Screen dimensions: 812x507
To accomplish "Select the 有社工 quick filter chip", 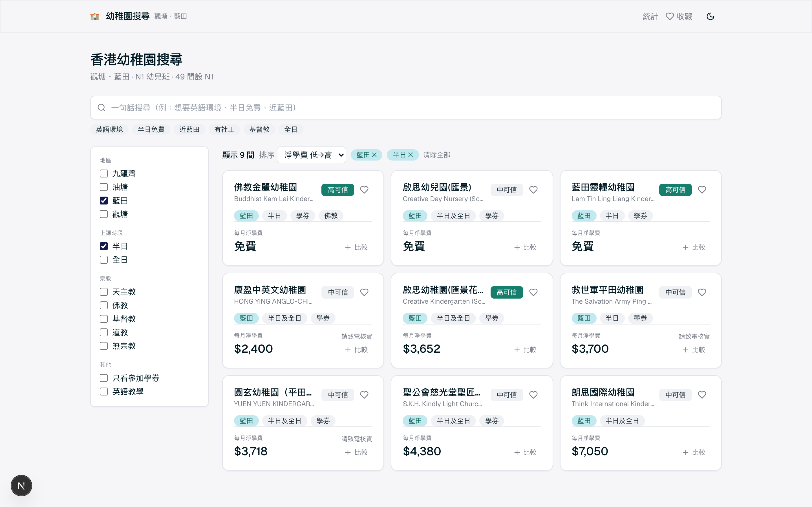I will click(x=224, y=130).
